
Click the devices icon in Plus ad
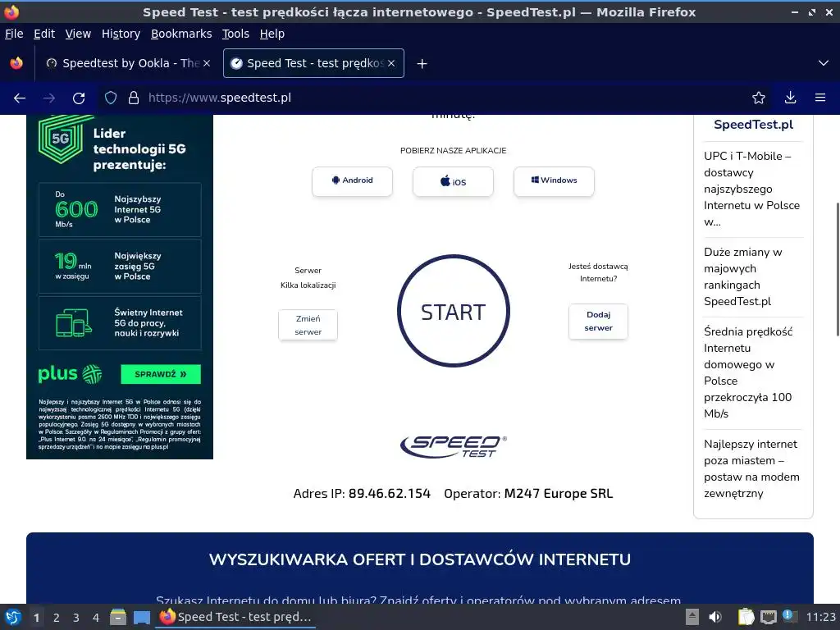pyautogui.click(x=73, y=323)
